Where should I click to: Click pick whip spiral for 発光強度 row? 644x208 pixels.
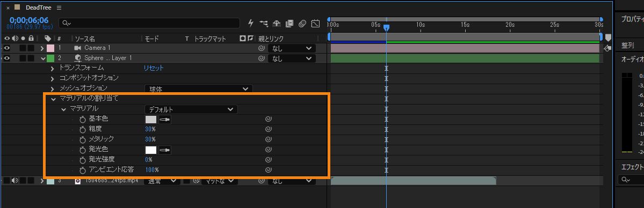pos(268,160)
